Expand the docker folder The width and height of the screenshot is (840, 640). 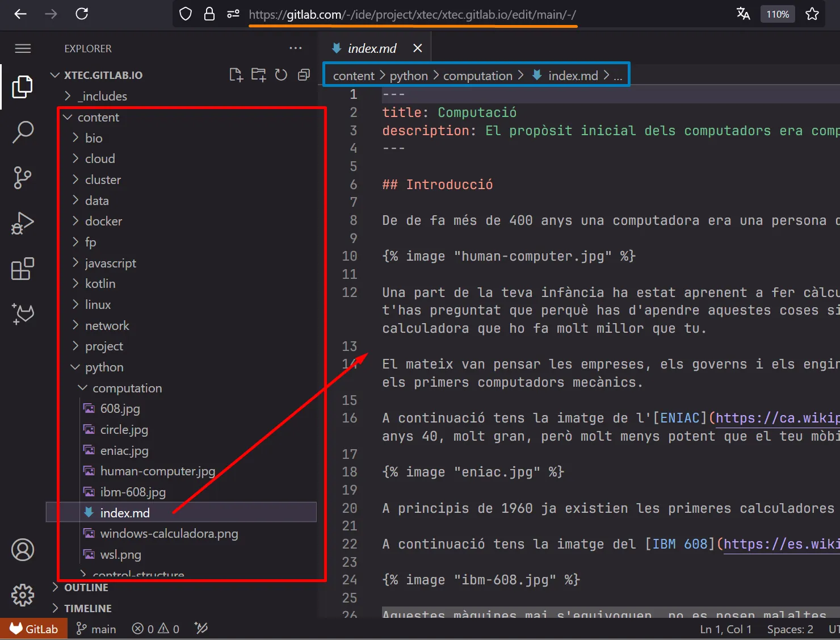103,221
